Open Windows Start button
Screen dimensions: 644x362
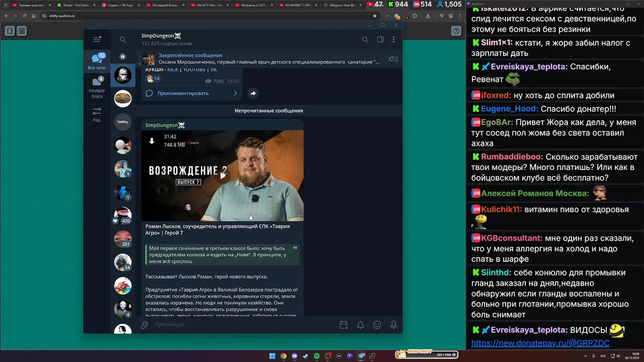[x=272, y=356]
